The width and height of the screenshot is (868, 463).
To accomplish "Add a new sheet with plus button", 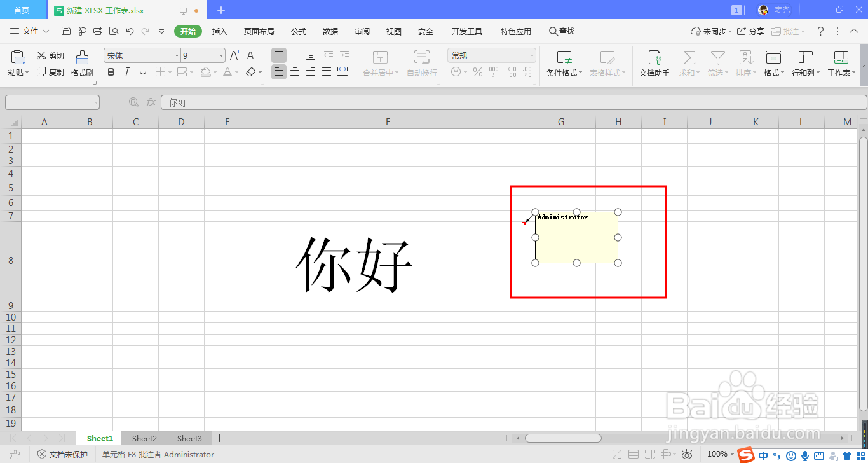I will coord(219,438).
